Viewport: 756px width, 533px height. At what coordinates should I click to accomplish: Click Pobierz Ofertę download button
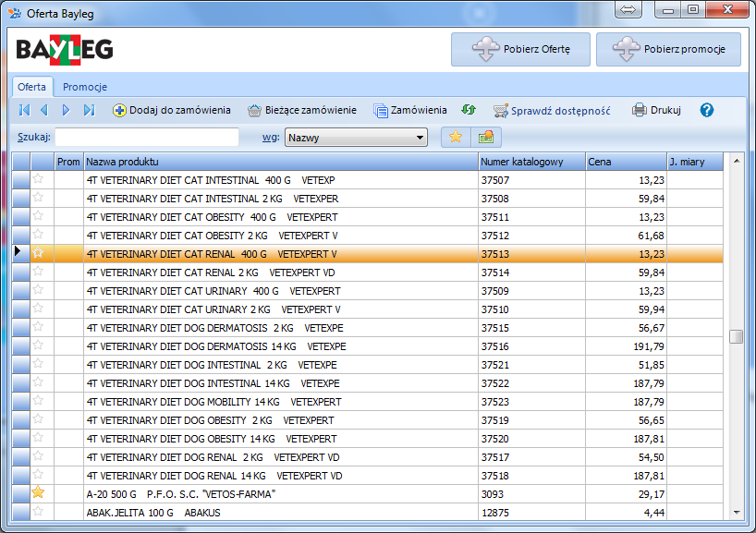(520, 49)
